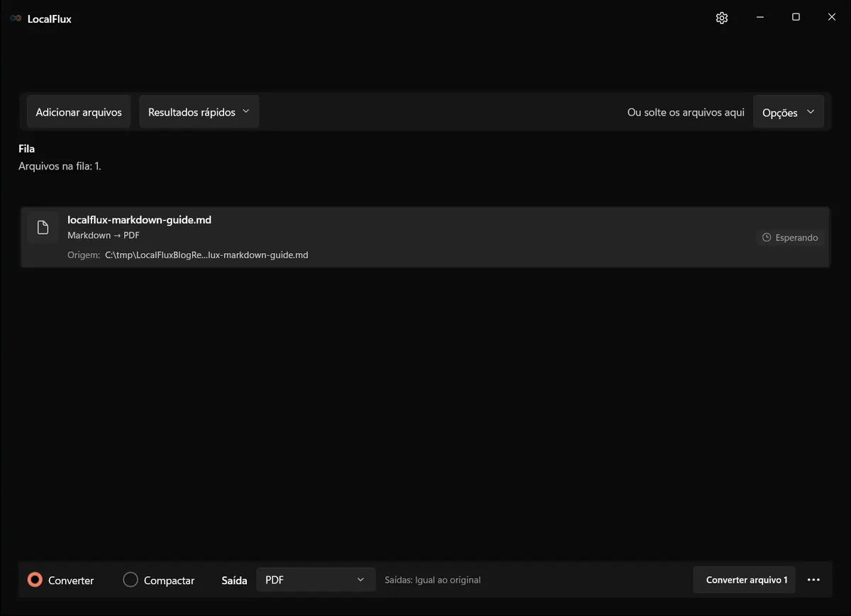
Task: Open the Opções dropdown
Action: (789, 112)
